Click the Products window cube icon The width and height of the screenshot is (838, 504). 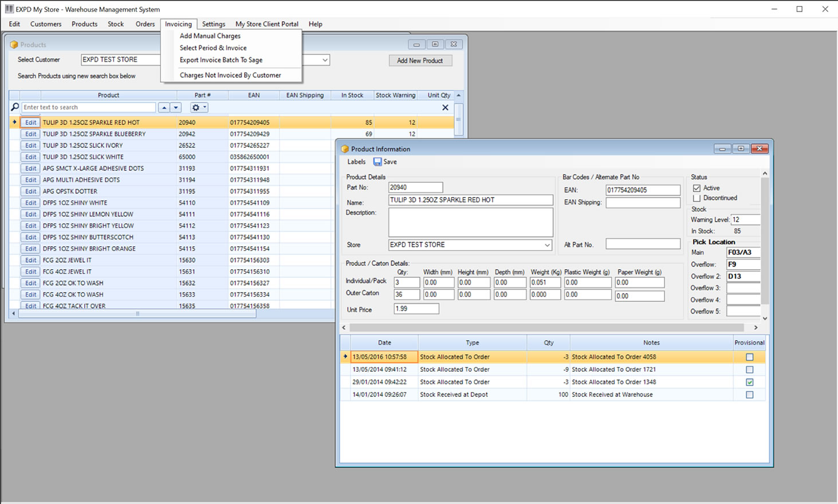coord(14,45)
